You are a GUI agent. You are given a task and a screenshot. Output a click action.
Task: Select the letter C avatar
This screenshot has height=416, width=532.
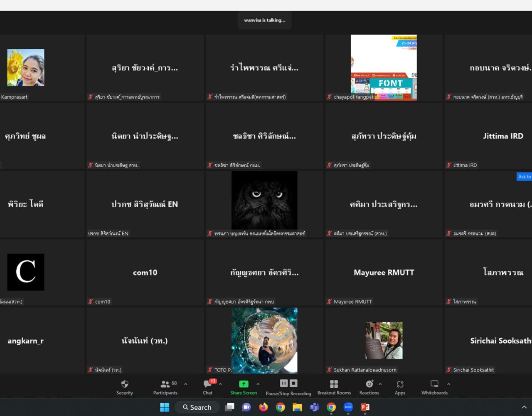coord(26,272)
